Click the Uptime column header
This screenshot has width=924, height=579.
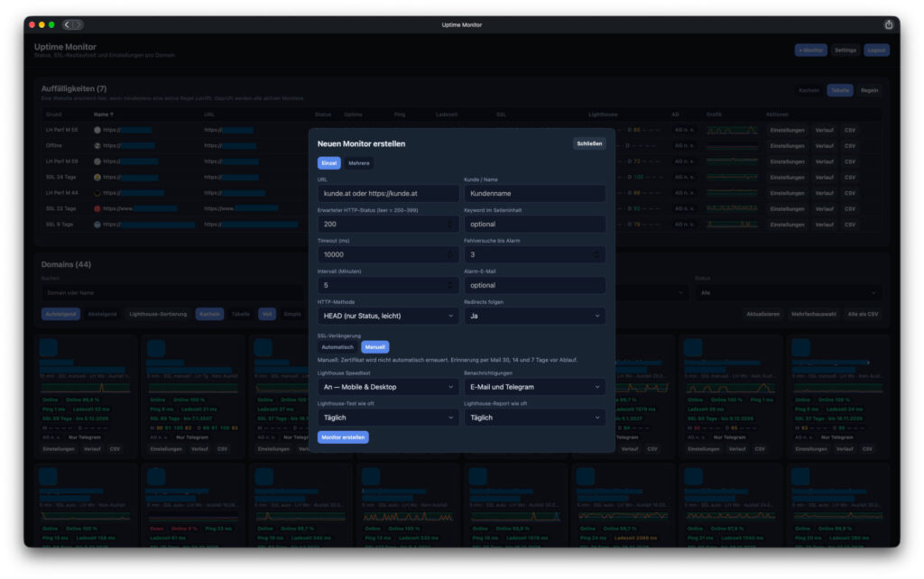353,115
